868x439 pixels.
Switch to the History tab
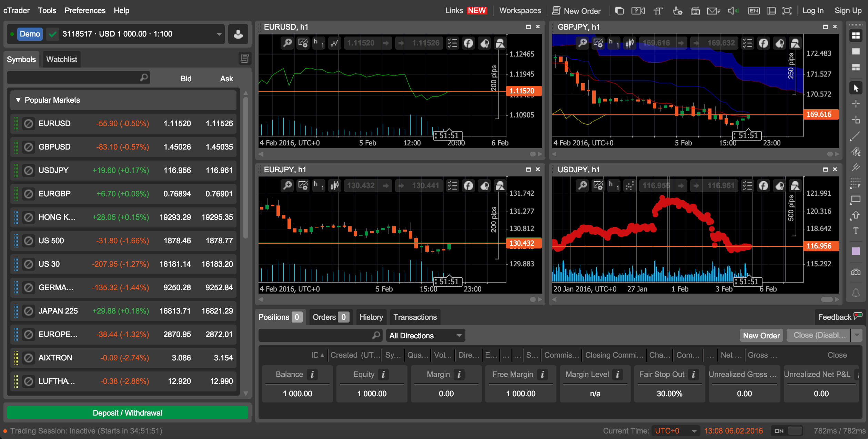pyautogui.click(x=371, y=316)
